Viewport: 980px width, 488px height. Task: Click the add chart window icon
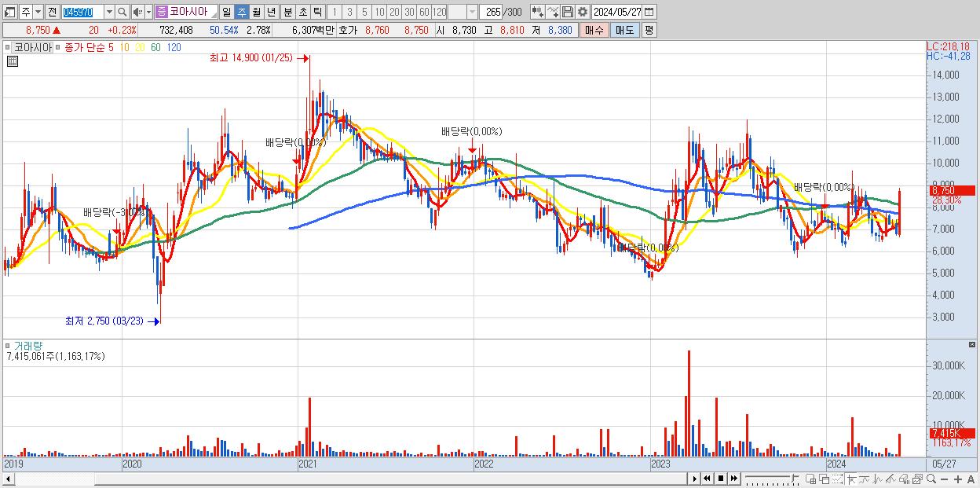tap(811, 479)
